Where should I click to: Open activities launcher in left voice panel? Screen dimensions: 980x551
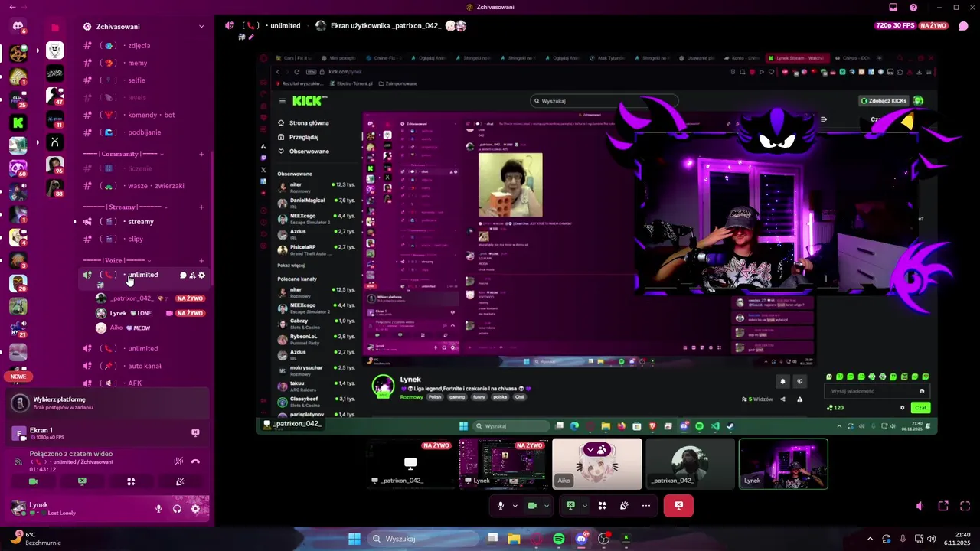[131, 481]
